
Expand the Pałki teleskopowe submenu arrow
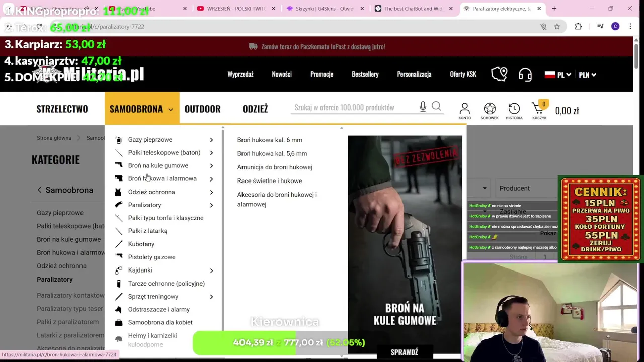tap(211, 153)
